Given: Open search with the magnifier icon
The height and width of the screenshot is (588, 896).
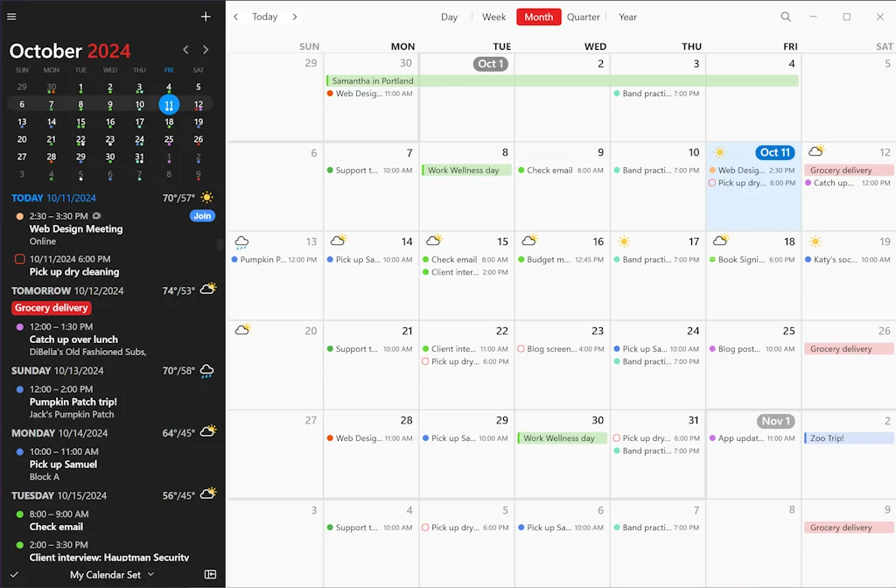Looking at the screenshot, I should (x=786, y=17).
